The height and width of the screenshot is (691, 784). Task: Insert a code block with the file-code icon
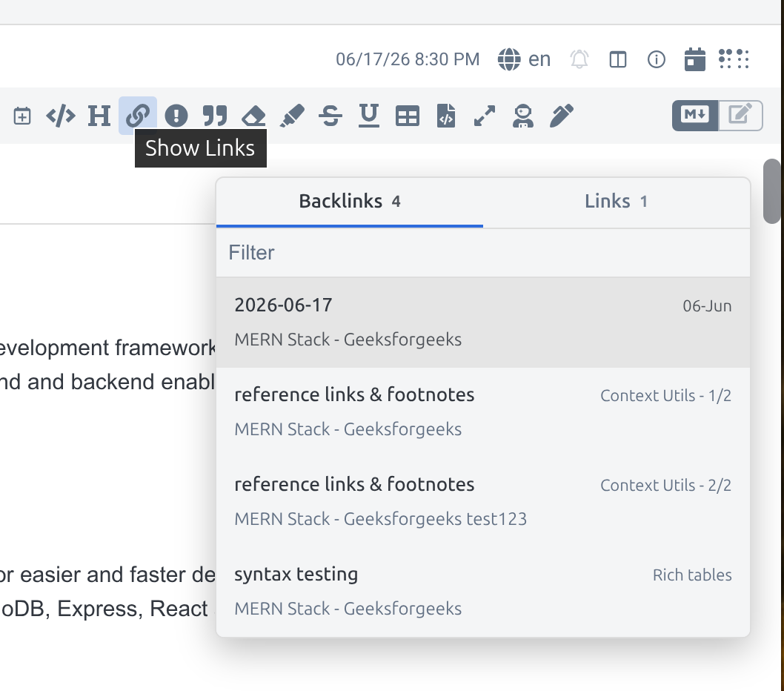pyautogui.click(x=446, y=116)
